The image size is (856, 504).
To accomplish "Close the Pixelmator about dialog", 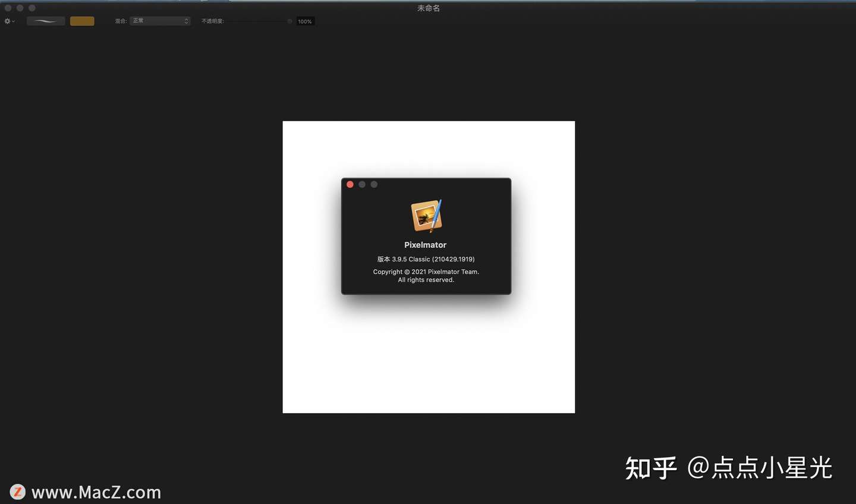I will 350,184.
